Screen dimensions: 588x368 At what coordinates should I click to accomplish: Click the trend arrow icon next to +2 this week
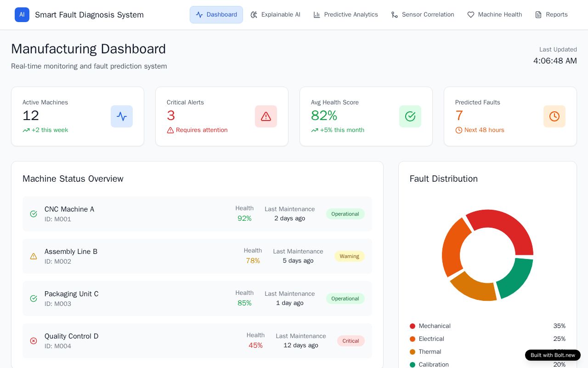point(26,130)
